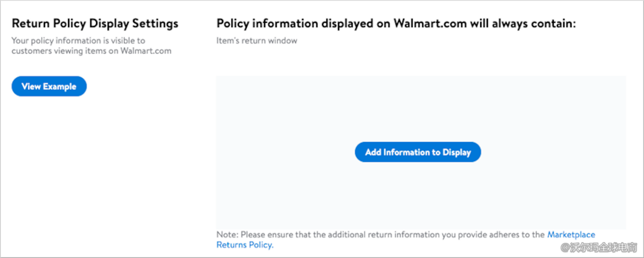This screenshot has width=644, height=258.
Task: Click the View Example button
Action: [x=49, y=87]
